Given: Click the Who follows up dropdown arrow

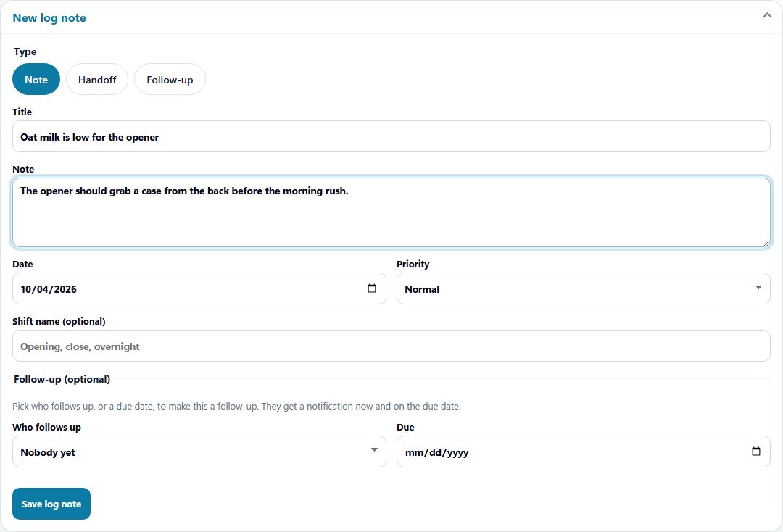Looking at the screenshot, I should [374, 450].
